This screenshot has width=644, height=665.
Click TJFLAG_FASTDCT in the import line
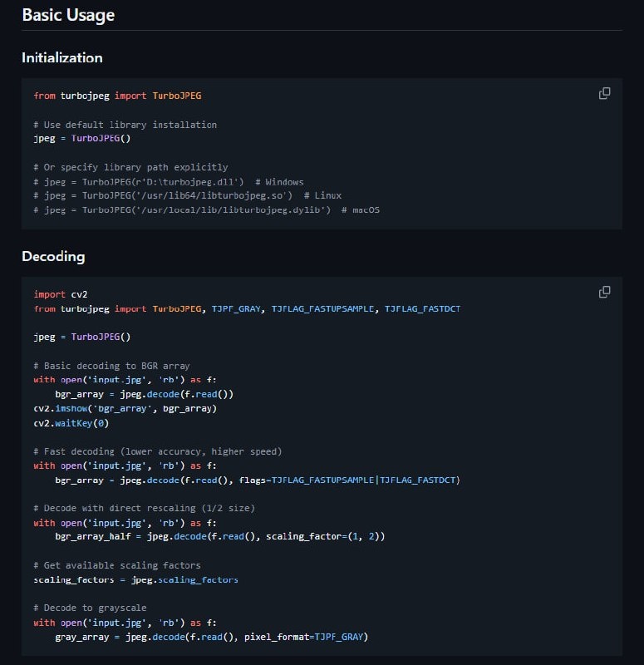(422, 308)
